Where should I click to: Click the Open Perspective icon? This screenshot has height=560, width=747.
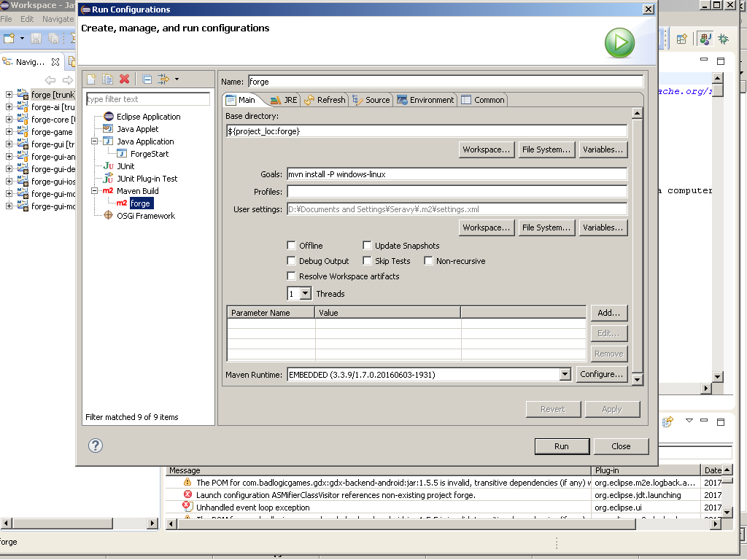(681, 39)
